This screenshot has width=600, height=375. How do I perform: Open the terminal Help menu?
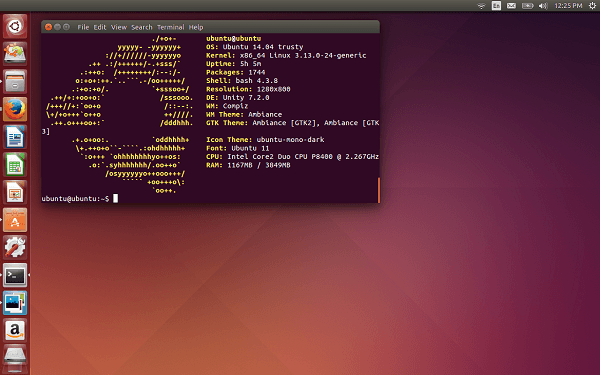click(196, 27)
